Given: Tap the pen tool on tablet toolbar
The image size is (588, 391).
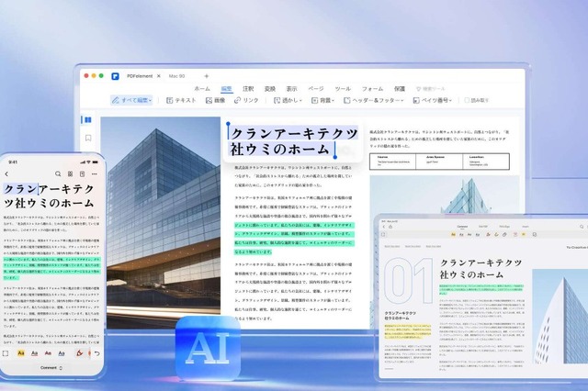Looking at the screenshot, I should tap(488, 234).
